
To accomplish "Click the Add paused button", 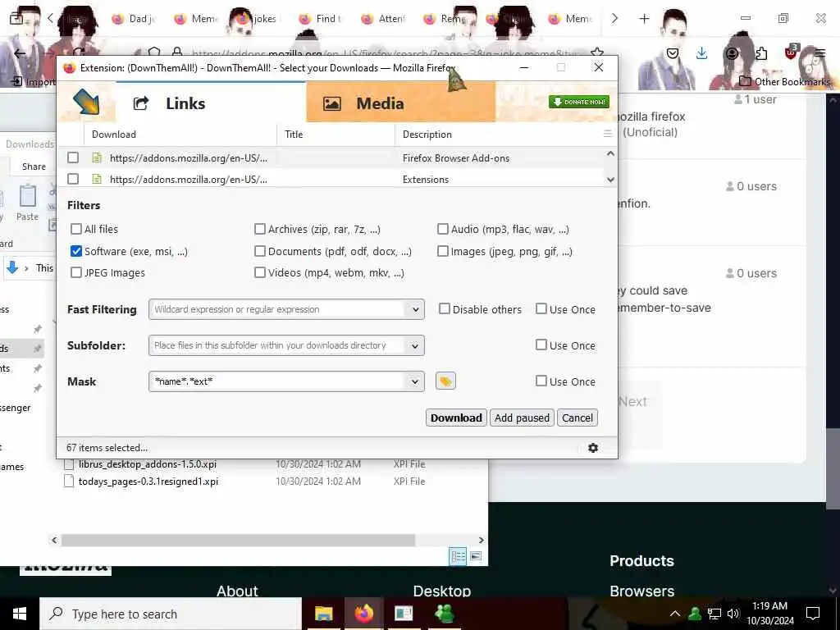I will pos(522,418).
